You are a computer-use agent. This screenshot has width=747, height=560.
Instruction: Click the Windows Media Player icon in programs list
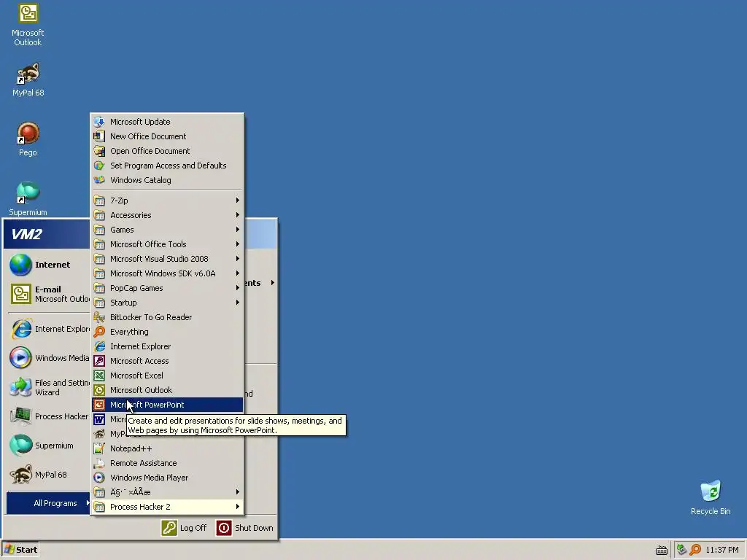pyautogui.click(x=99, y=478)
